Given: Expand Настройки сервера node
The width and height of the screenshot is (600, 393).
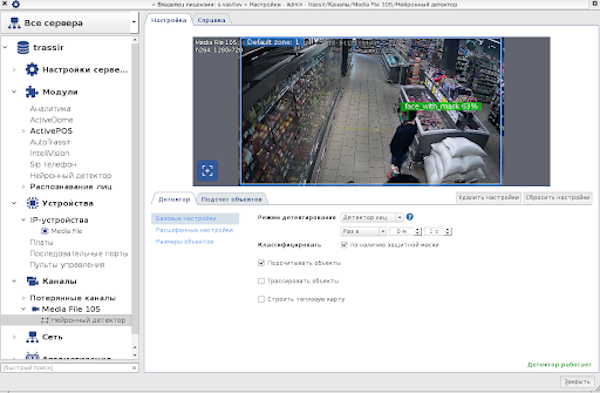Looking at the screenshot, I should coord(14,70).
